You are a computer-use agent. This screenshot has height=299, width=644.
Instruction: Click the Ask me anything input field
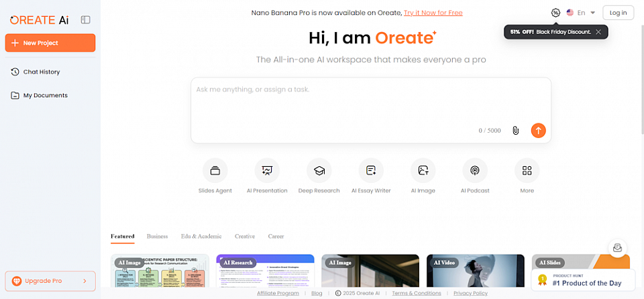[x=370, y=101]
